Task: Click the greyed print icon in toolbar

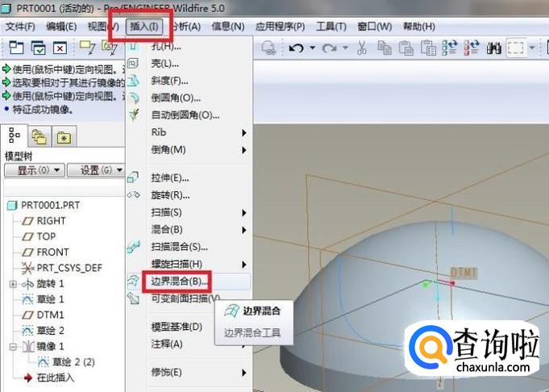Action: point(269,48)
